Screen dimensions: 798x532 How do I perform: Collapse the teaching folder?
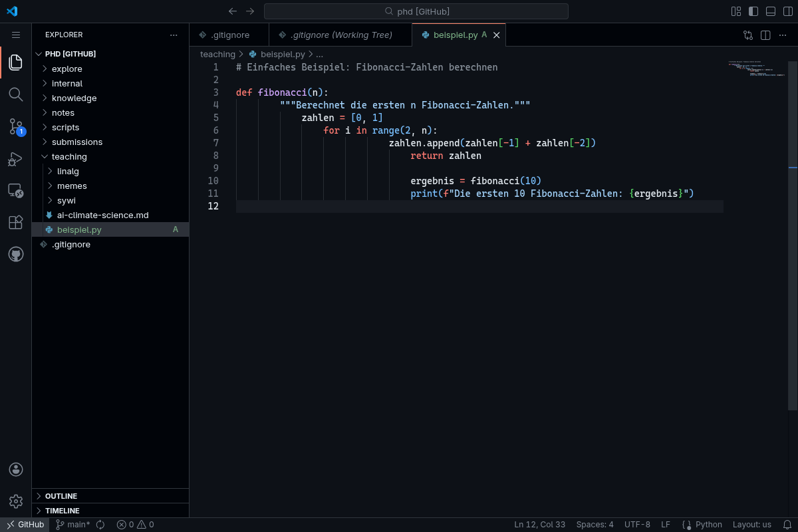[x=110, y=156]
